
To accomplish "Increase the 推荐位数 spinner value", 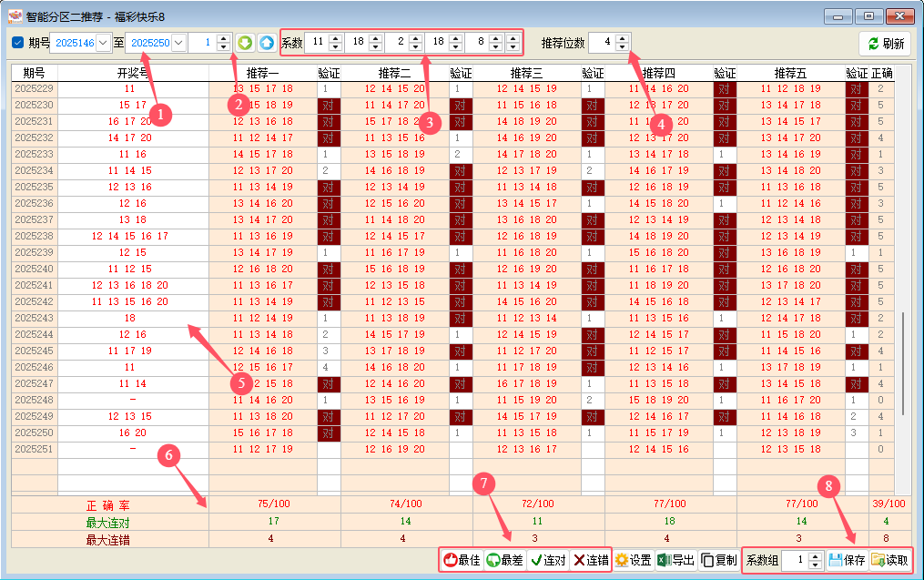I will click(x=623, y=38).
